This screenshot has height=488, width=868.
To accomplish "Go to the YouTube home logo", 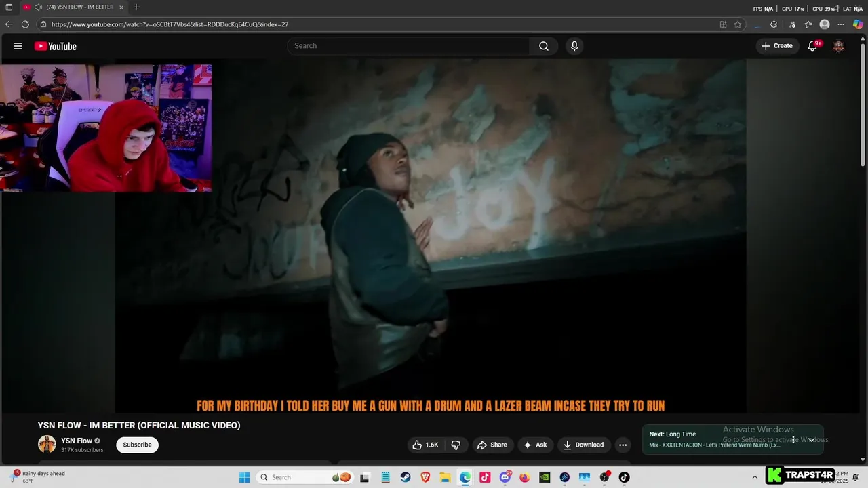I will 56,46.
